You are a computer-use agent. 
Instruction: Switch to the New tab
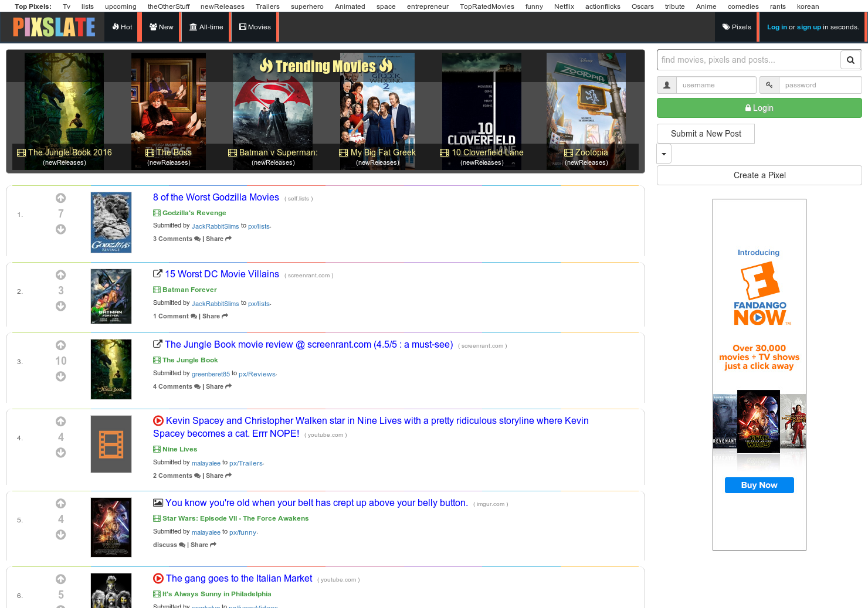pos(161,27)
